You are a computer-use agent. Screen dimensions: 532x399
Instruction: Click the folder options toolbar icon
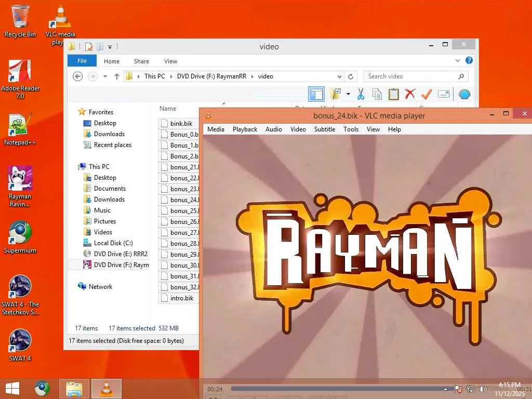pyautogui.click(x=336, y=94)
